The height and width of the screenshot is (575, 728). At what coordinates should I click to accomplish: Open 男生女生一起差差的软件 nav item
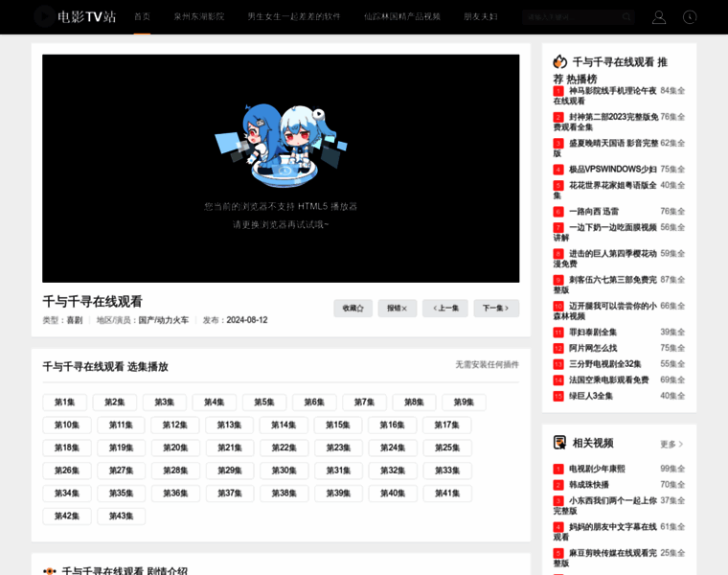pyautogui.click(x=294, y=16)
